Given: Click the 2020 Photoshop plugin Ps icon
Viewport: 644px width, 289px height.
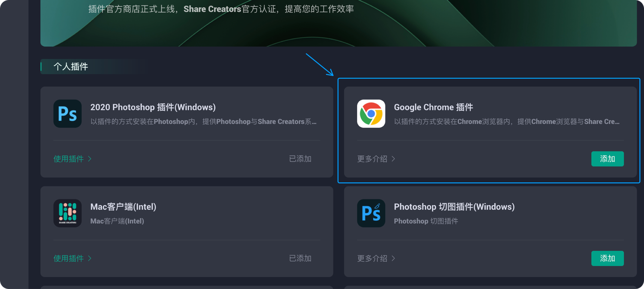Looking at the screenshot, I should click(67, 114).
